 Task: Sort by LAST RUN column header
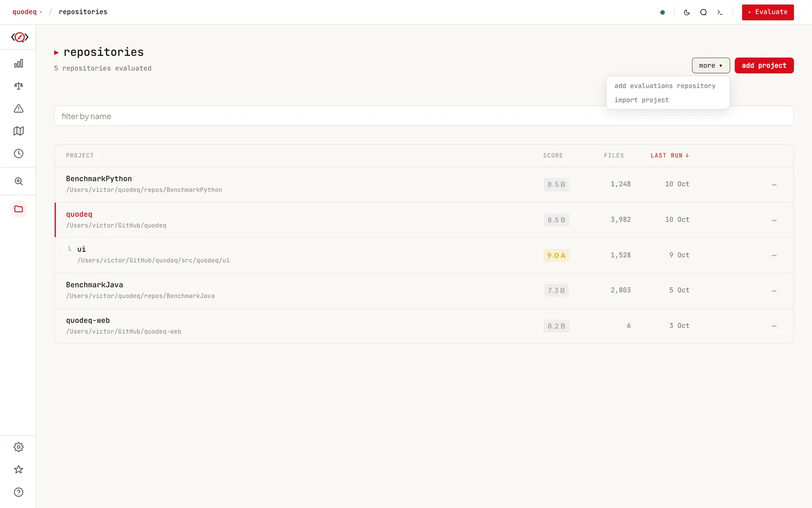point(670,155)
